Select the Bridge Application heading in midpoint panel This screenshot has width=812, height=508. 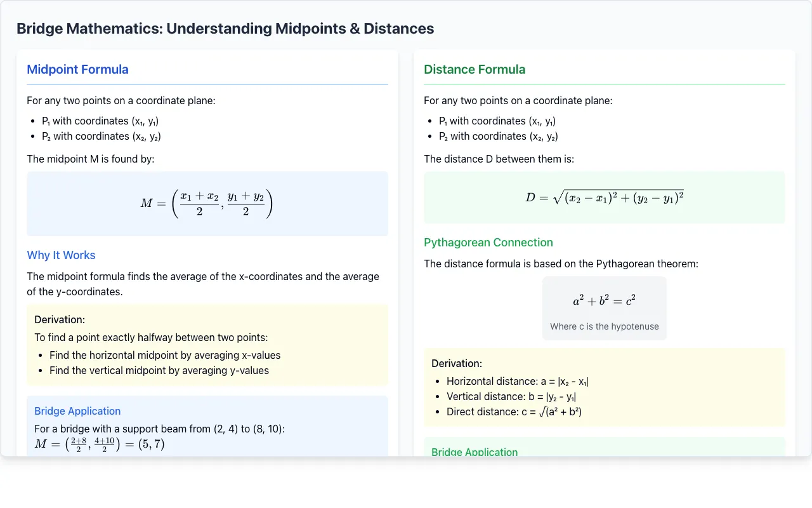(x=77, y=411)
